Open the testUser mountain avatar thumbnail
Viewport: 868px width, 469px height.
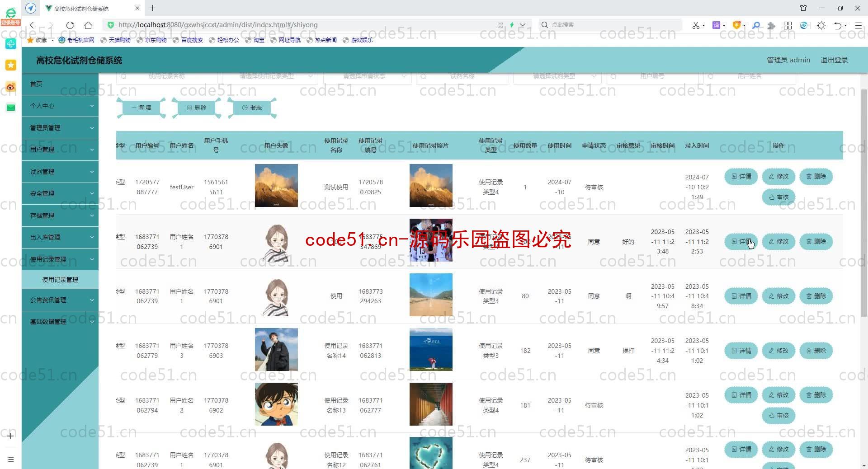point(276,186)
